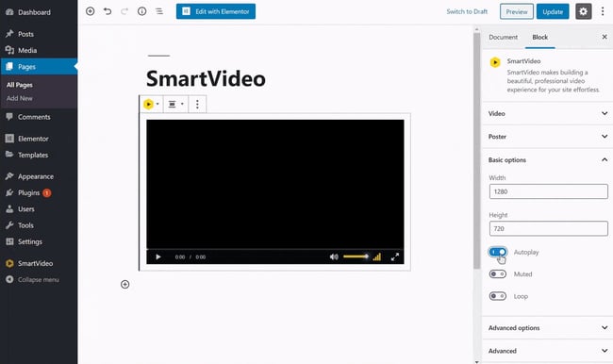Viewport: 613px width, 364px height.
Task: Change SmartVideo block type icon
Action: pyautogui.click(x=151, y=104)
